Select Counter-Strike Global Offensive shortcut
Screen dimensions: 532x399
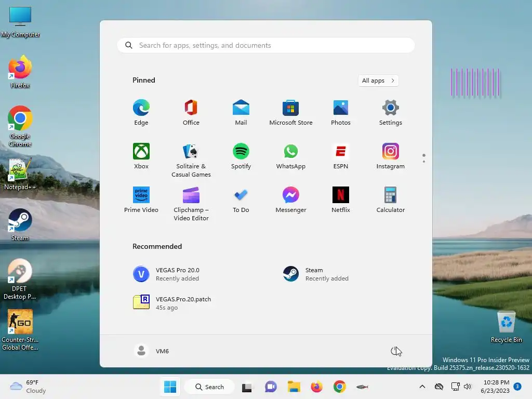tap(20, 330)
